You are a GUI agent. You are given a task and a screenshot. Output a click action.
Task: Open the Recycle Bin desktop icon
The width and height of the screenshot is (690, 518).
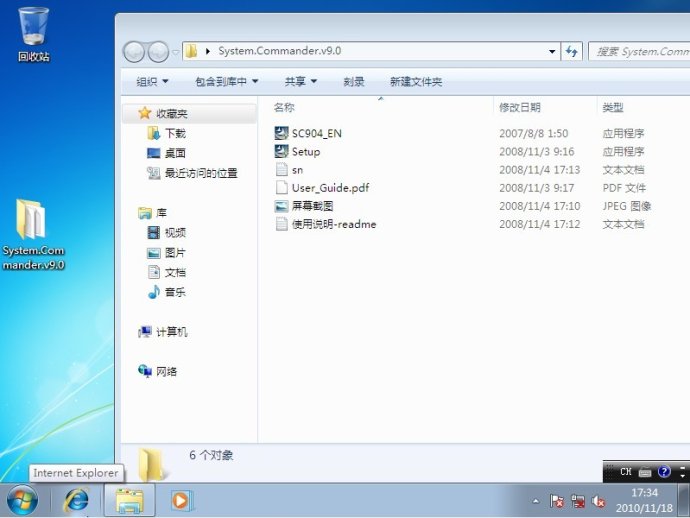(33, 34)
